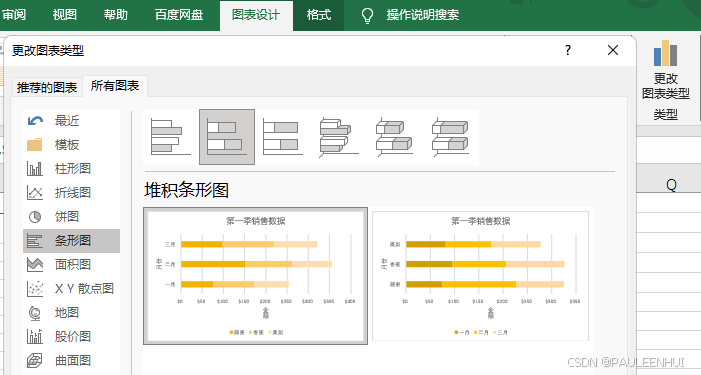Open the 视图 ribbon tab
Viewport: 701px width, 375px height.
point(65,15)
